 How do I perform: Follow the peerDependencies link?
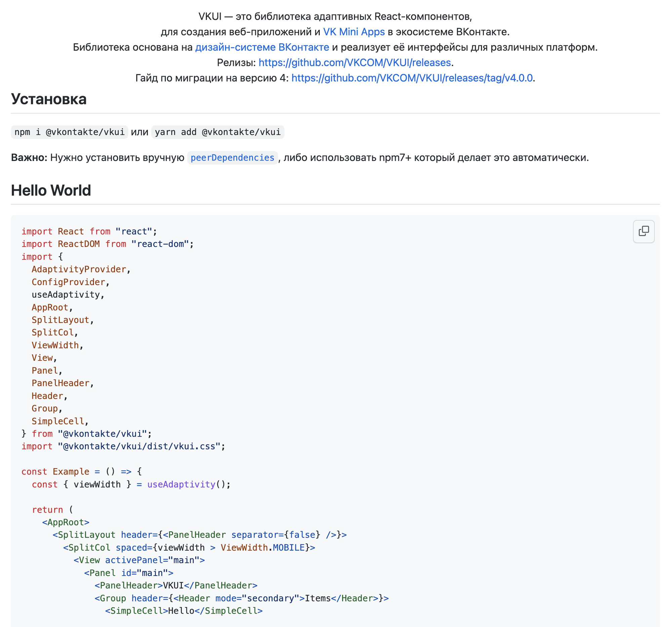[x=232, y=158]
